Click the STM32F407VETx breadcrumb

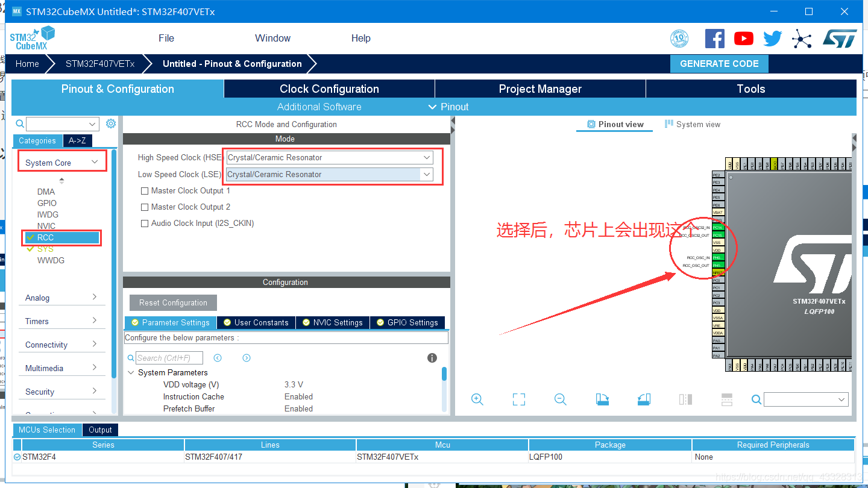[x=100, y=63]
